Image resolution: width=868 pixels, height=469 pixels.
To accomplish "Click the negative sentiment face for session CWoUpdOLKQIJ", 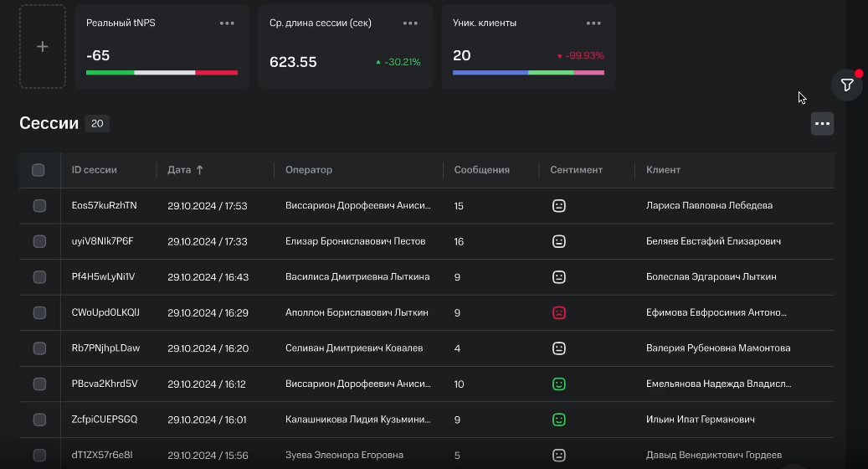I will tap(559, 313).
